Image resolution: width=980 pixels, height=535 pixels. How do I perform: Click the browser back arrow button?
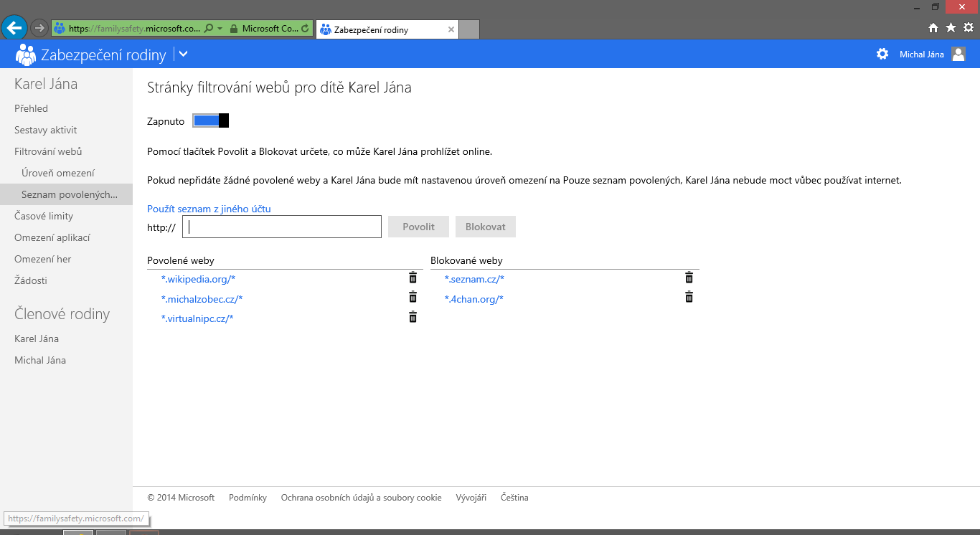pos(14,28)
